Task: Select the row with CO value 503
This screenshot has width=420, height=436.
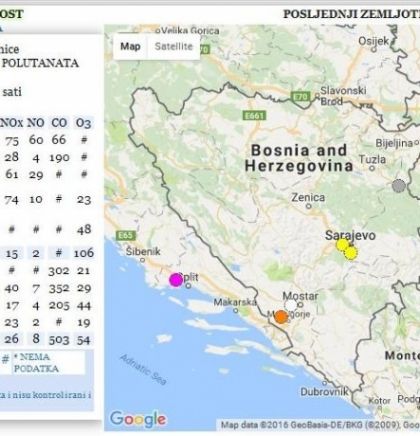Action: pos(47,339)
